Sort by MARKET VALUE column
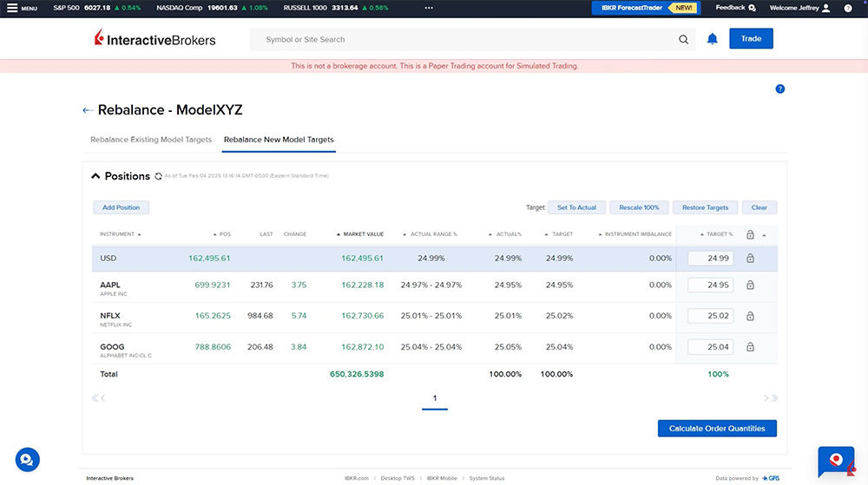Image resolution: width=868 pixels, height=485 pixels. [x=360, y=234]
